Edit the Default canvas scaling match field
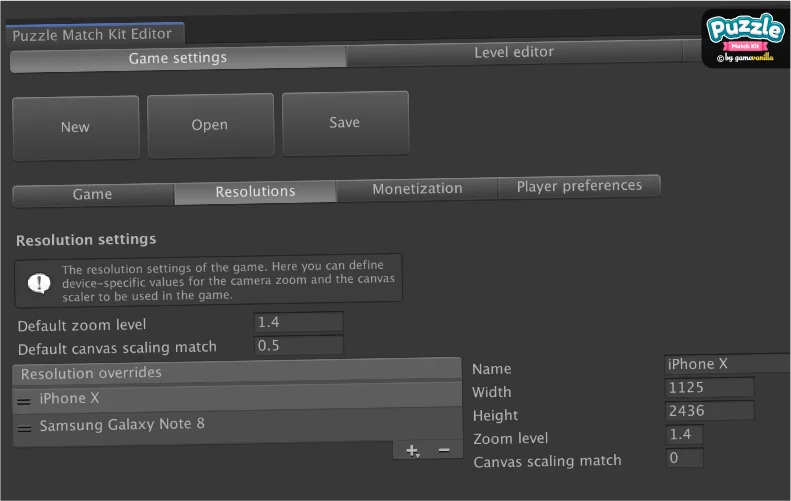Viewport: 791px width, 501px height. click(299, 346)
